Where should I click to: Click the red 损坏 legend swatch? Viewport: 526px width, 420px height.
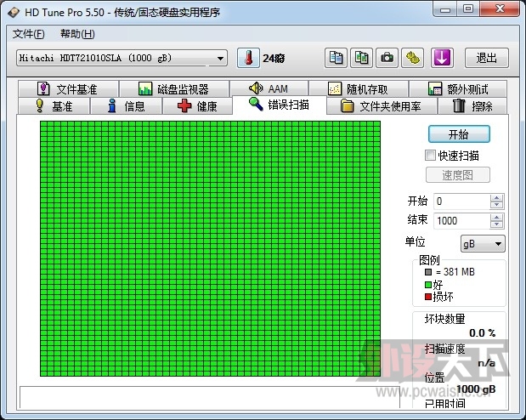428,297
